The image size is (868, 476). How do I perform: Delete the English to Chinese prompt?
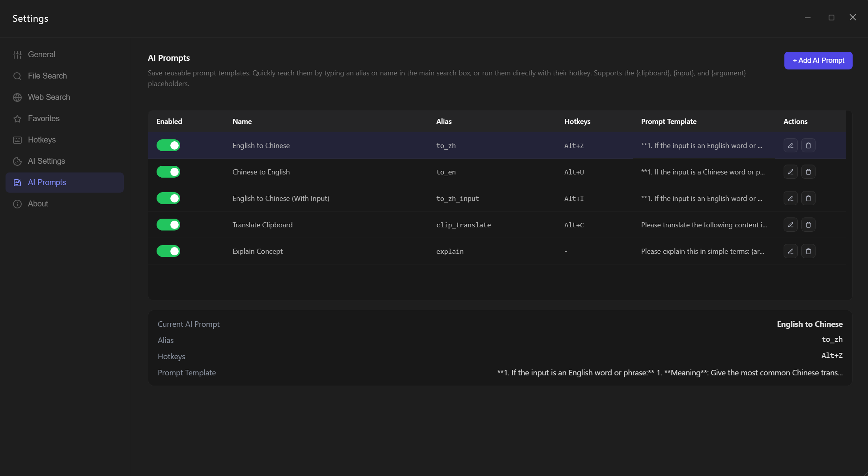tap(808, 146)
